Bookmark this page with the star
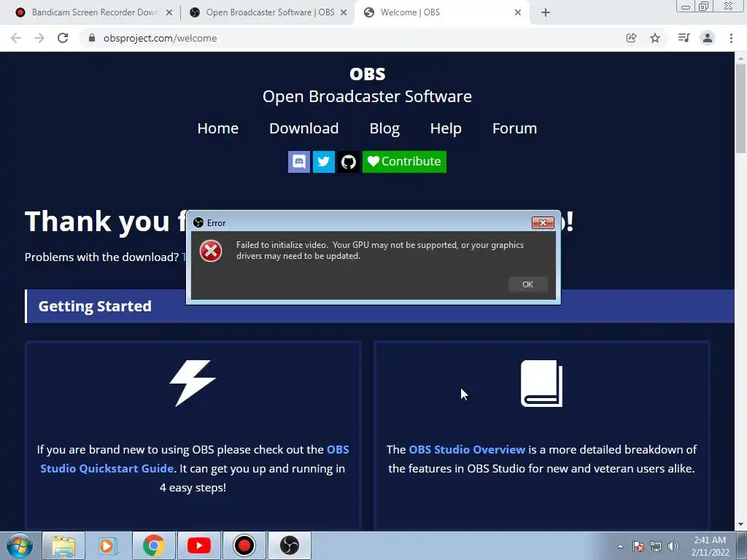Screen dimensions: 747x560 [x=655, y=38]
